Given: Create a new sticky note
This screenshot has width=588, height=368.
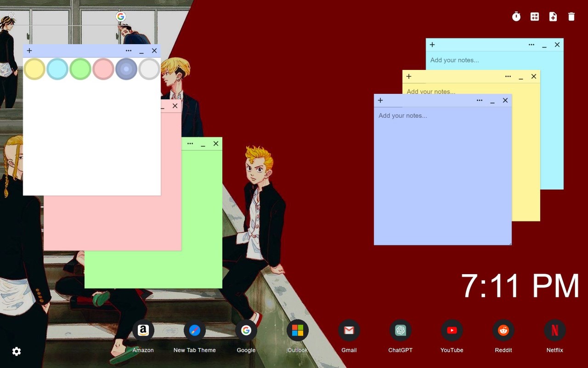Looking at the screenshot, I should (x=553, y=17).
